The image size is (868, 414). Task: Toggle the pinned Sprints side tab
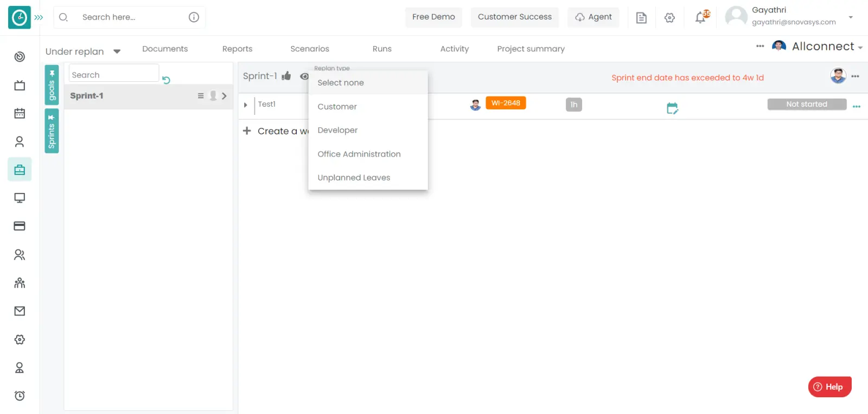[x=52, y=131]
